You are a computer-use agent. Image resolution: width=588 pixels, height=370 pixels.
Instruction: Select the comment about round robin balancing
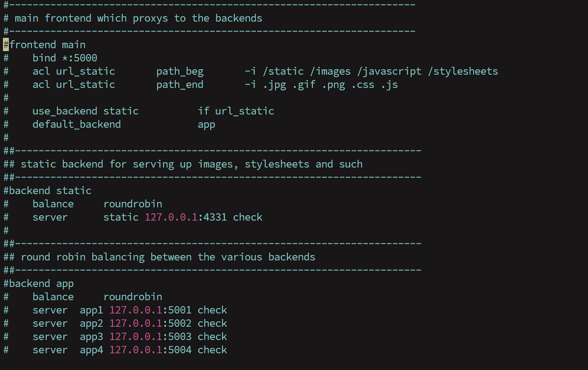(159, 257)
